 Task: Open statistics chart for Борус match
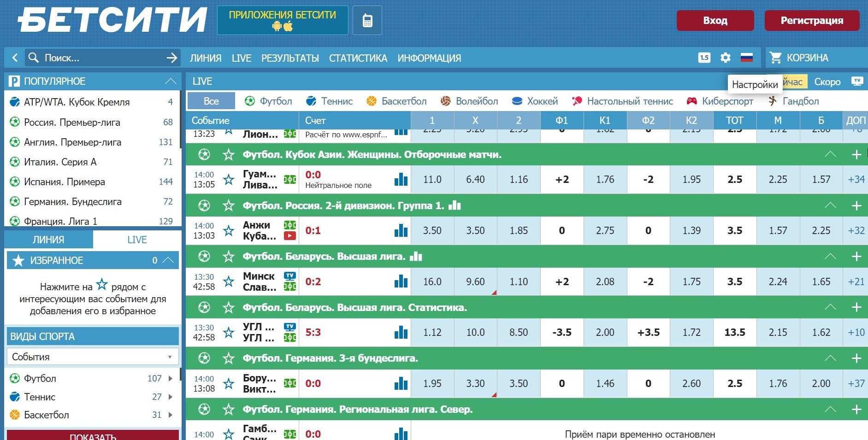click(401, 383)
